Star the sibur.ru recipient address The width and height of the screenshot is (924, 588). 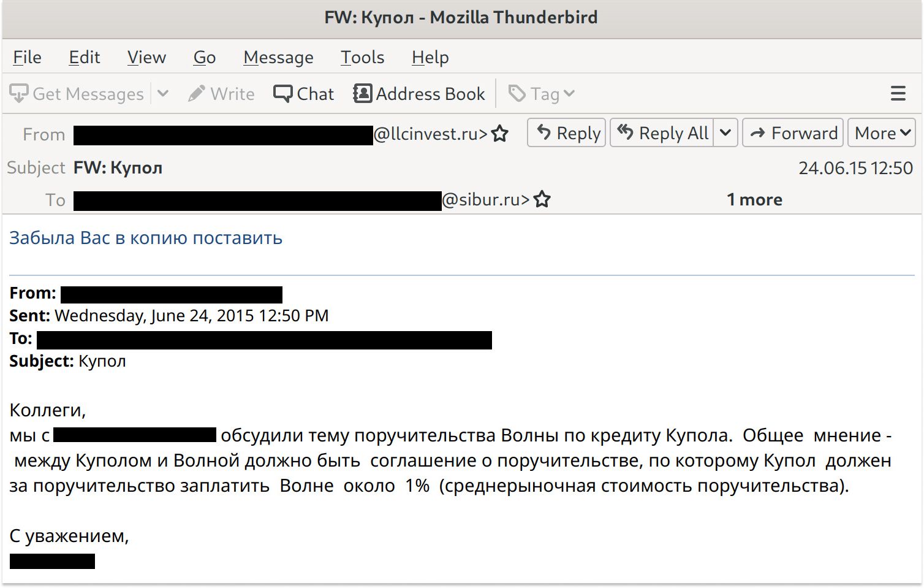(542, 200)
